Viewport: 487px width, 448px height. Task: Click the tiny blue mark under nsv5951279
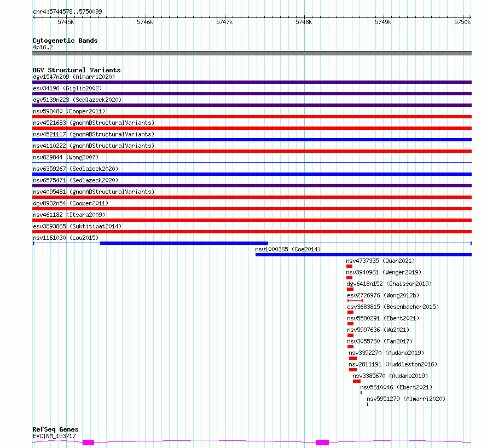tap(367, 404)
